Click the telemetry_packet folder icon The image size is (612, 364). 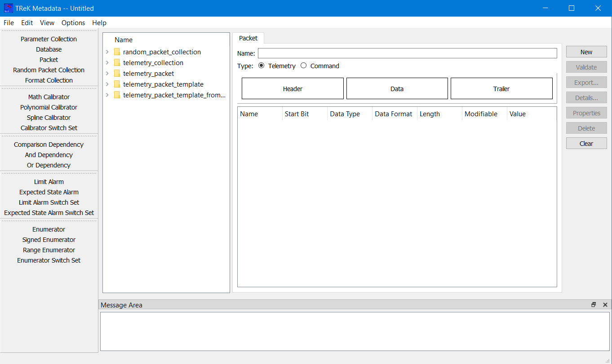coord(117,74)
